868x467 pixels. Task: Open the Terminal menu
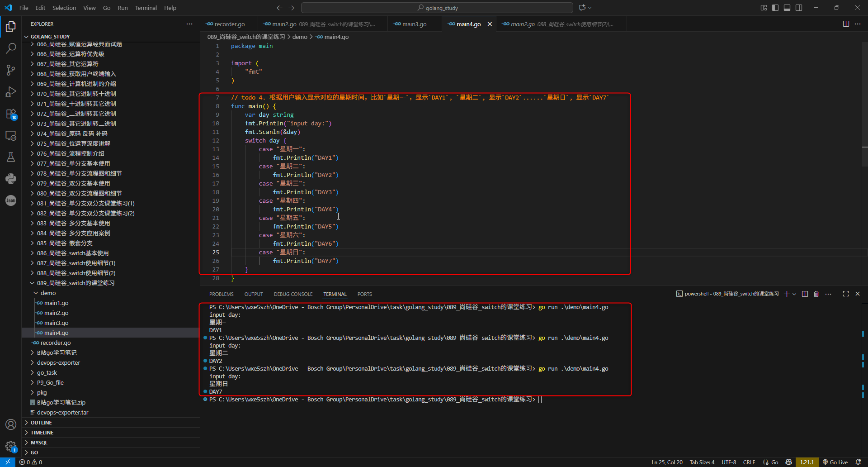coord(146,8)
